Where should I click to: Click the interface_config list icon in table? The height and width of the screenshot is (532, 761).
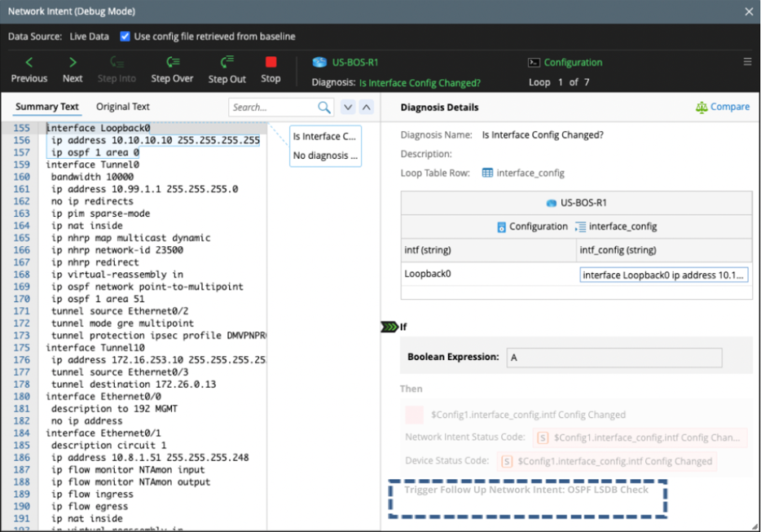tap(580, 226)
